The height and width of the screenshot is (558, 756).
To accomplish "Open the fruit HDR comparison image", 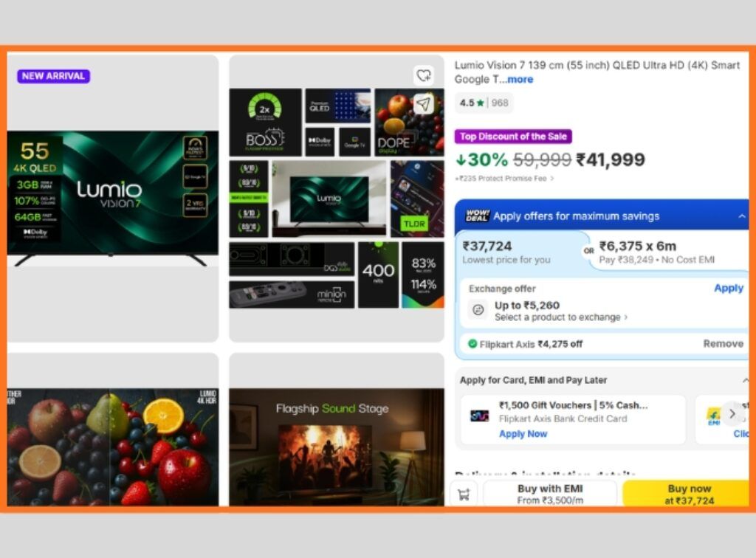I will 112,447.
